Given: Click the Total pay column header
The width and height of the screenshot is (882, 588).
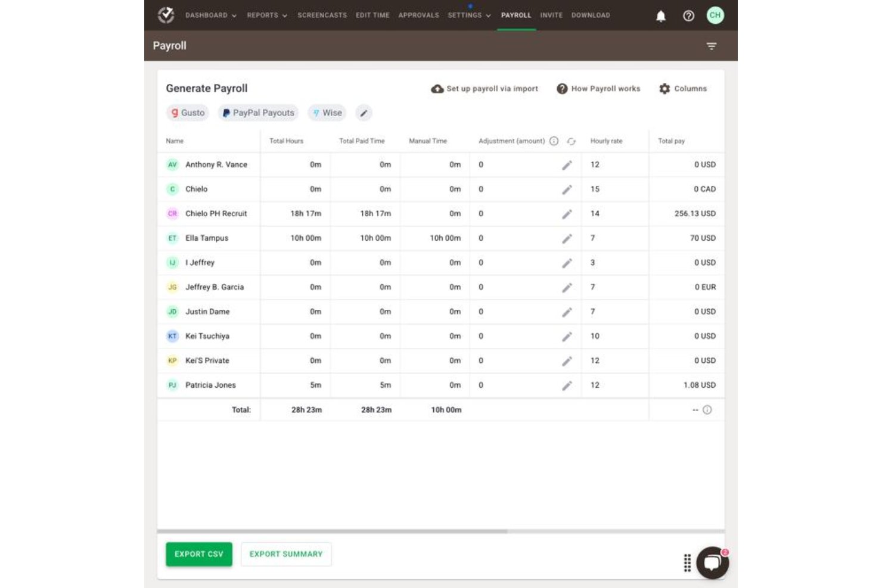Looking at the screenshot, I should (x=671, y=141).
